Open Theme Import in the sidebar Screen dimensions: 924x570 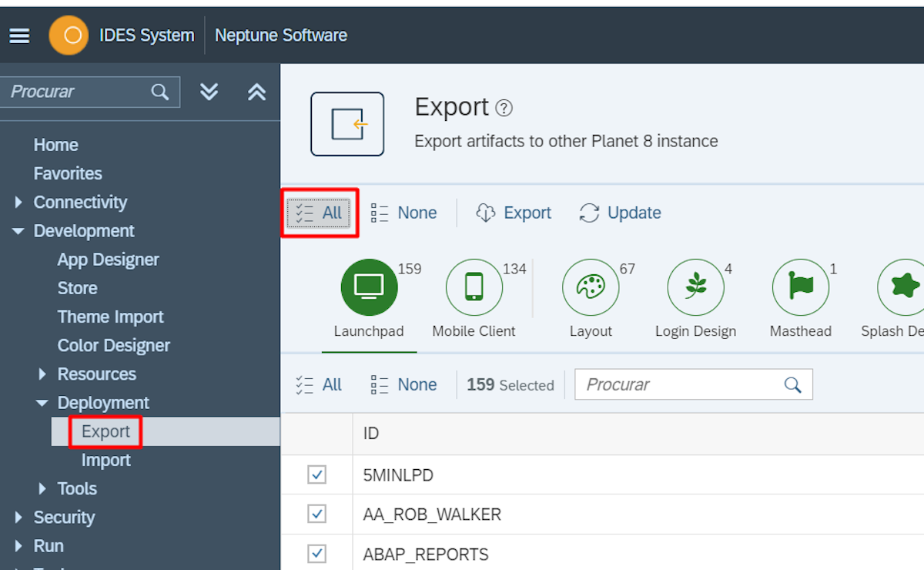click(110, 317)
